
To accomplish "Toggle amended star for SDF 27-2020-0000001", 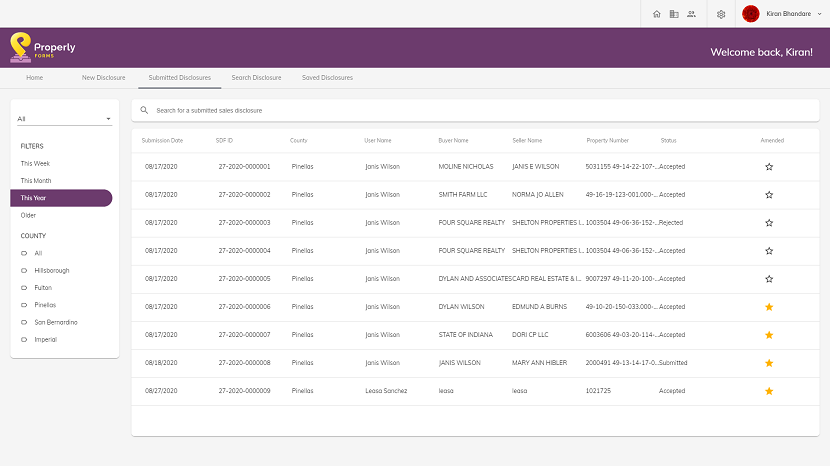I will pyautogui.click(x=769, y=167).
